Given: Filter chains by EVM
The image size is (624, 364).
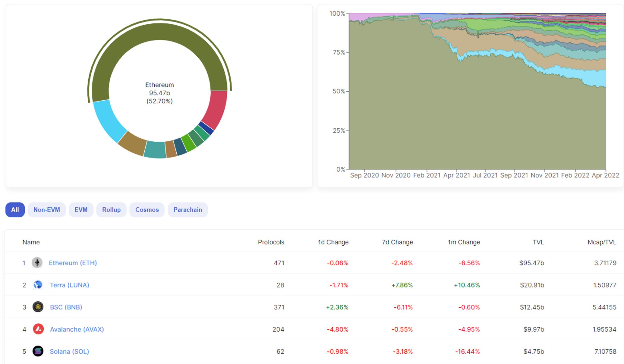Looking at the screenshot, I should 81,210.
